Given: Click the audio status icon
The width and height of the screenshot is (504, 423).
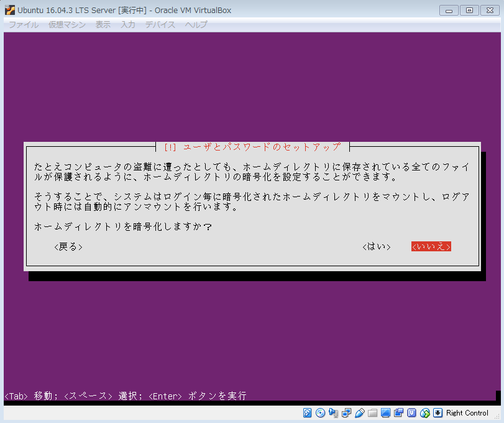Looking at the screenshot, I should [334, 413].
